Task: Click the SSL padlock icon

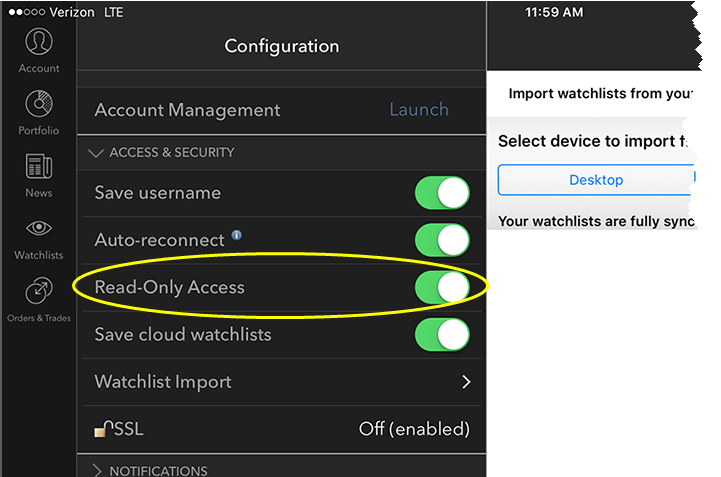Action: coord(103,429)
